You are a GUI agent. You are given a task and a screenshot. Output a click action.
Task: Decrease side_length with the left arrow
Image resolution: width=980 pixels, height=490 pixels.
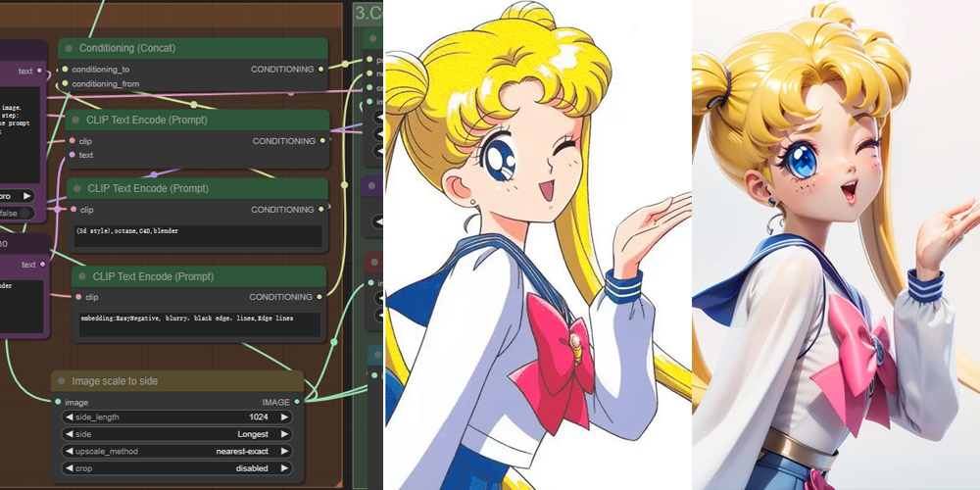[69, 416]
